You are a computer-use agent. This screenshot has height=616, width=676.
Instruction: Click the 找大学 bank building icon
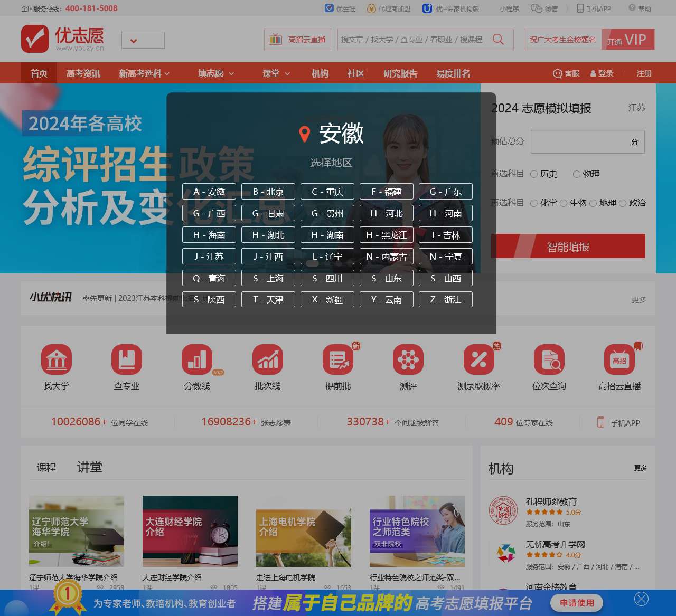pyautogui.click(x=57, y=360)
